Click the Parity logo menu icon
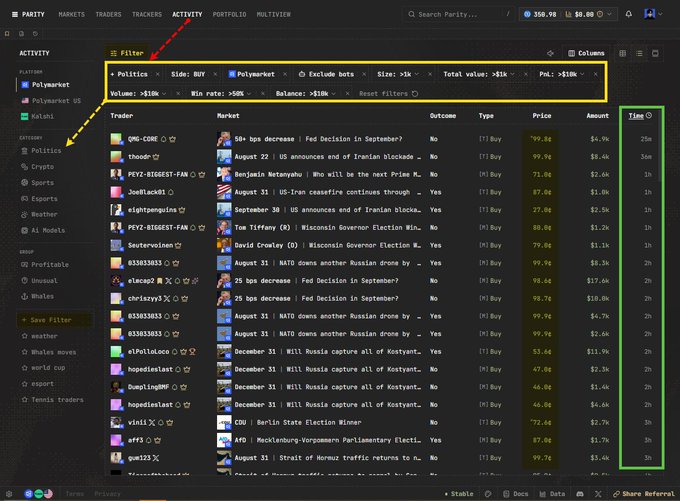The width and height of the screenshot is (680, 501). pyautogui.click(x=15, y=14)
